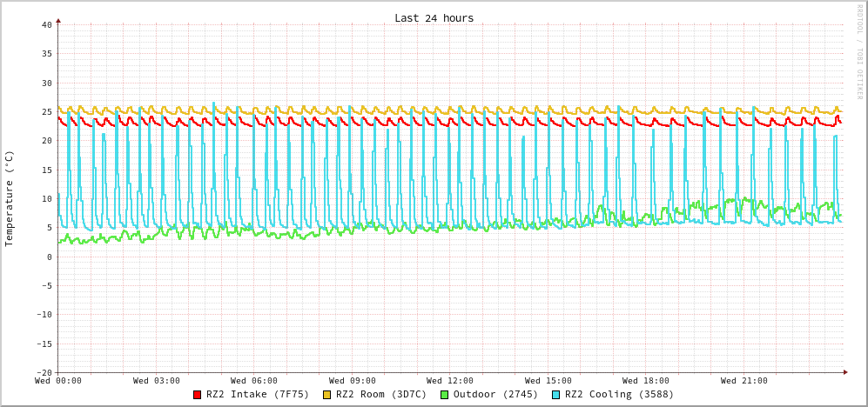Click the Wed 21:00 time label
This screenshot has height=407, width=868.
[x=744, y=381]
